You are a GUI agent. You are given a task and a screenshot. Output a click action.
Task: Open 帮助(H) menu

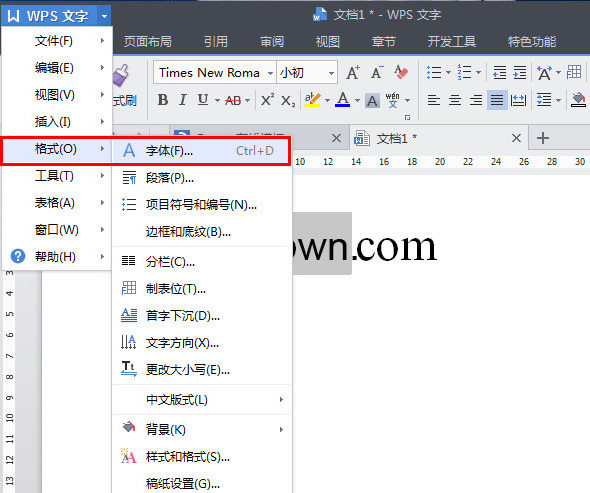click(57, 257)
